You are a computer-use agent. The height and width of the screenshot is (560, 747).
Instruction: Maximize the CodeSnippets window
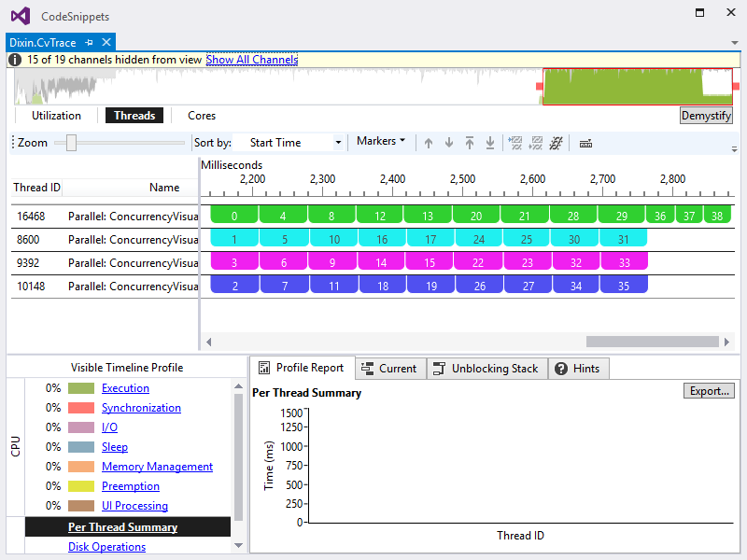(699, 12)
